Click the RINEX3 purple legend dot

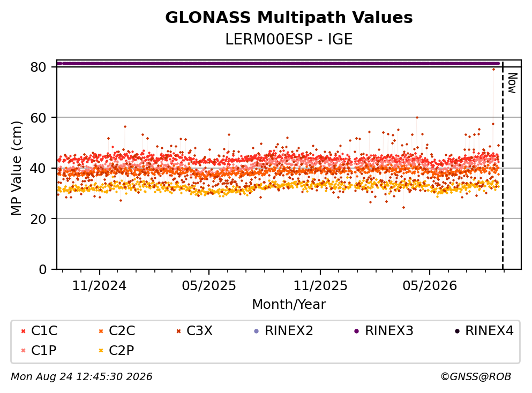click(x=357, y=331)
